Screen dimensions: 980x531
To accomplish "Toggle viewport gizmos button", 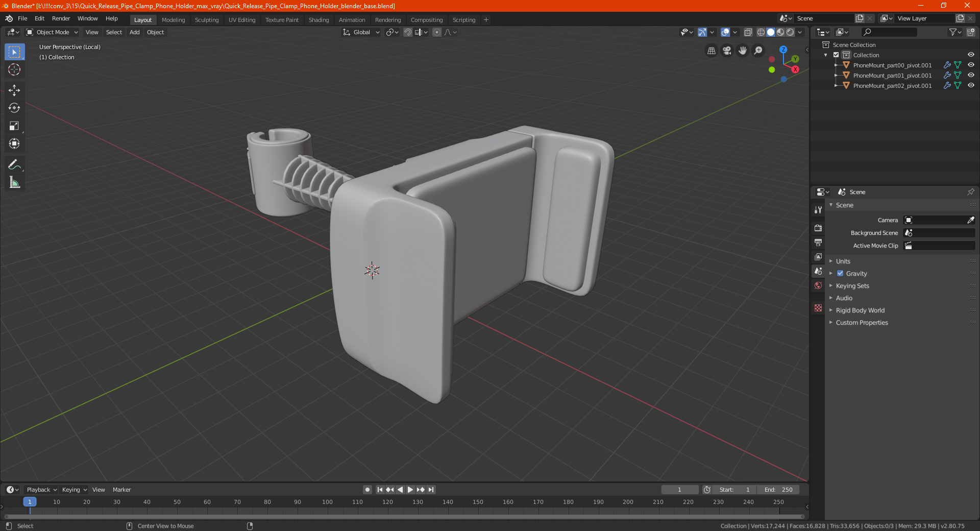I will tap(702, 32).
